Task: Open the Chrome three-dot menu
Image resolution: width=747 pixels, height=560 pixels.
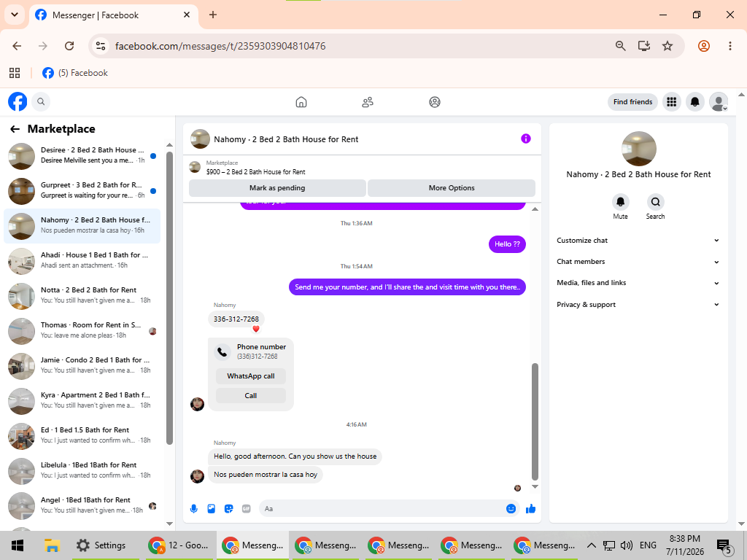Action: click(729, 46)
